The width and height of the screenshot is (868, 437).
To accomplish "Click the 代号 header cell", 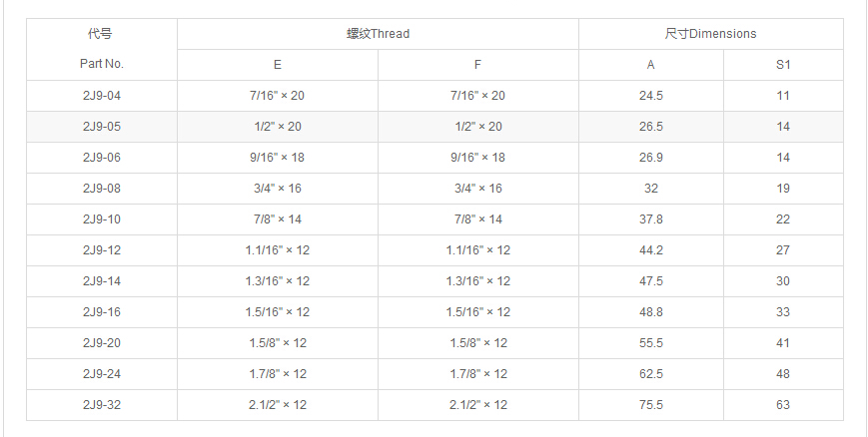I will tap(101, 34).
